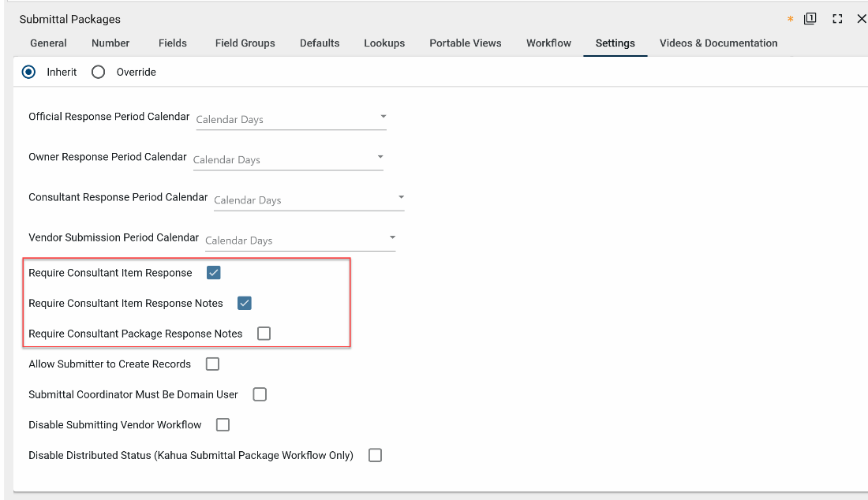Viewport: 868px width, 500px height.
Task: Close the Submittal Packages panel
Action: [861, 19]
